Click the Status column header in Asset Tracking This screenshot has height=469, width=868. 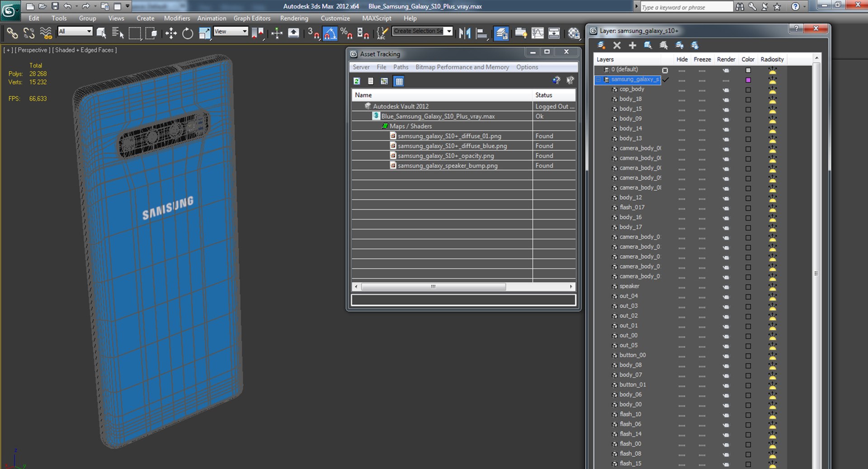[x=554, y=95]
